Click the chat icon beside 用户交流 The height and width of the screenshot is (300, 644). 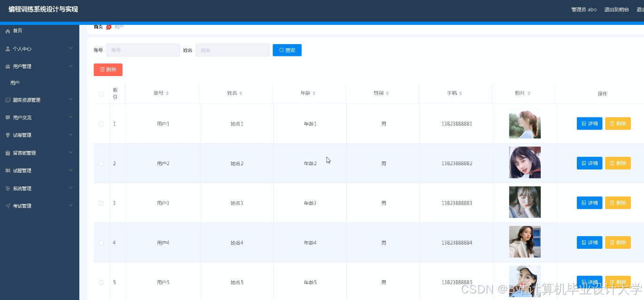(8, 118)
